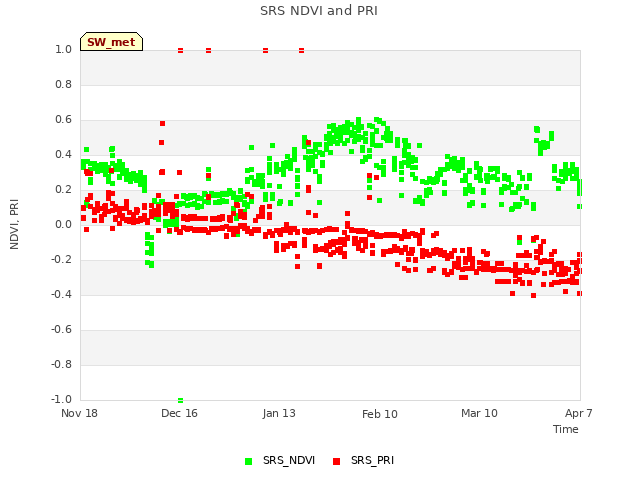The image size is (640, 480).
Task: Click the -0.2 y-axis tick label
Action: (x=61, y=260)
